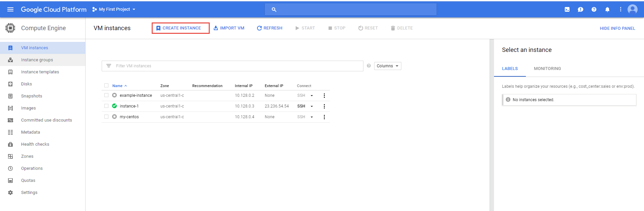Go to Snapshots in the sidebar

32,96
